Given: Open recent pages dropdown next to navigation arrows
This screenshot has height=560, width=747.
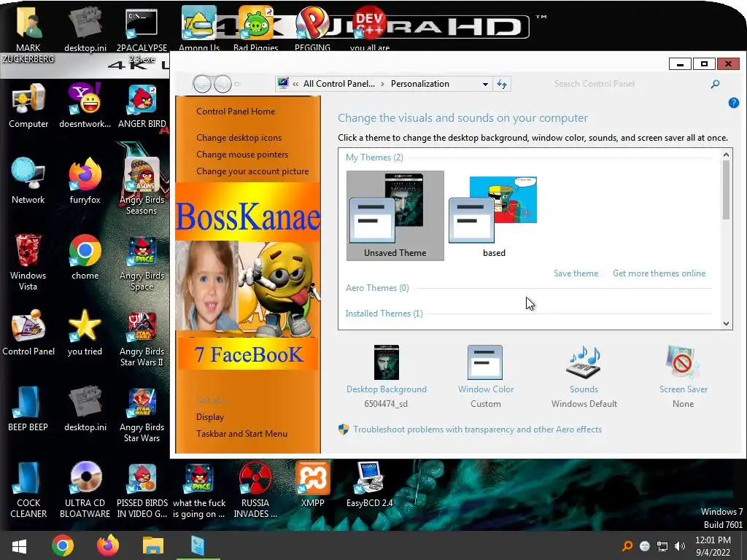Looking at the screenshot, I should click(x=237, y=85).
